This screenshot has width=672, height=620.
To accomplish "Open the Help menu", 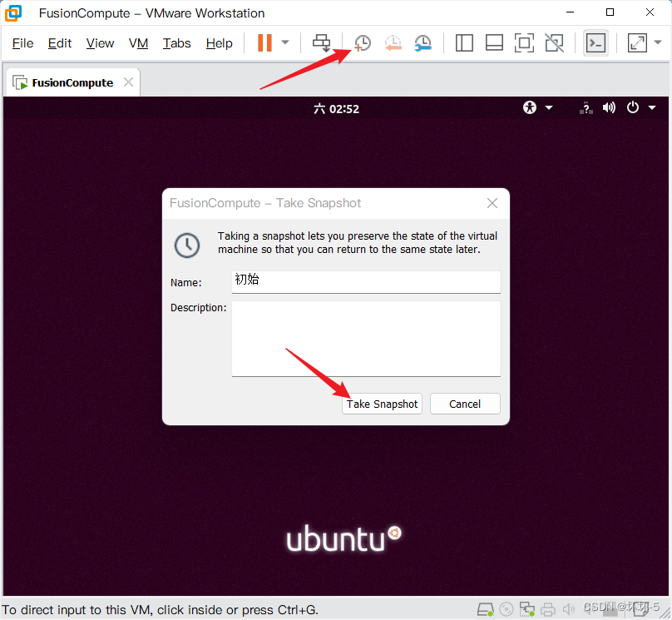I will pos(219,43).
